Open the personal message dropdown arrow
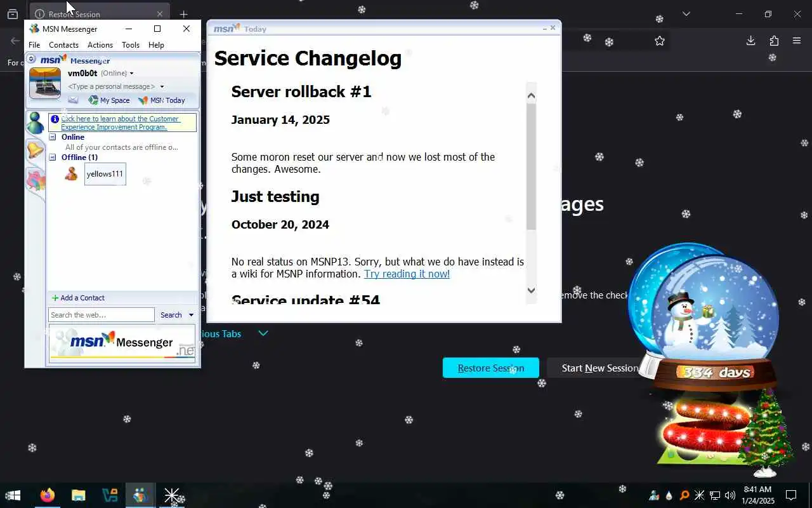 162,86
